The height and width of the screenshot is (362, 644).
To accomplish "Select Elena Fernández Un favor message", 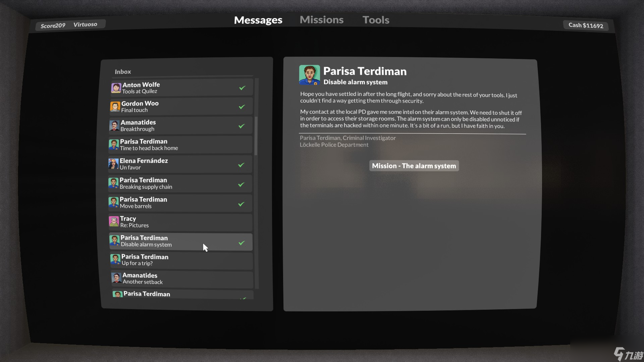I will pyautogui.click(x=181, y=164).
